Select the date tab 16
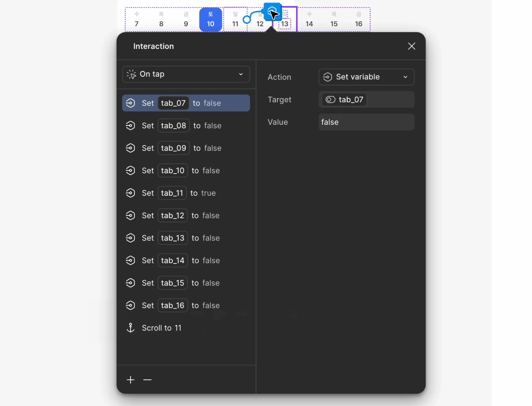This screenshot has height=406, width=532. 358,20
